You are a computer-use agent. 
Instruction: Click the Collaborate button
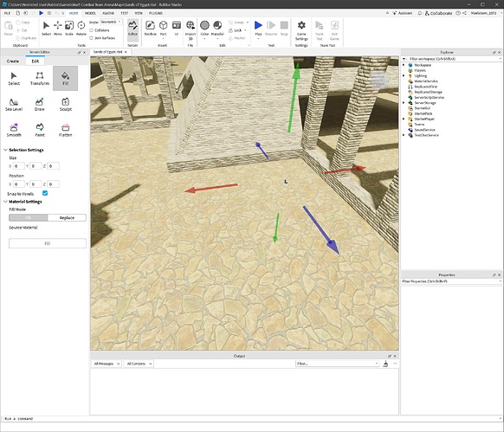pyautogui.click(x=438, y=13)
